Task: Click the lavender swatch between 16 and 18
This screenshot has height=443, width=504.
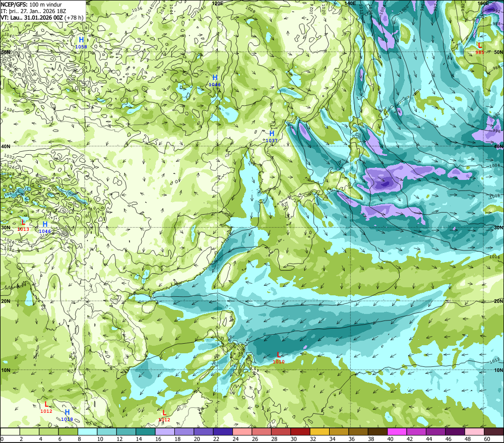Action: point(165,431)
